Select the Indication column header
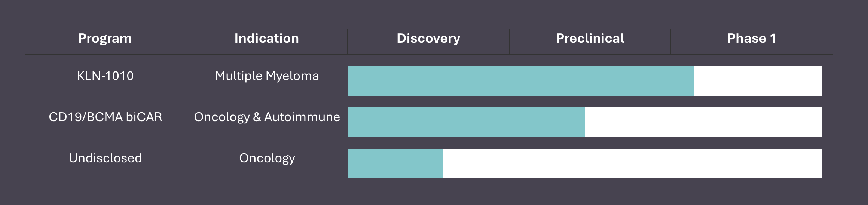Viewport: 868px width, 205px height. pos(266,39)
